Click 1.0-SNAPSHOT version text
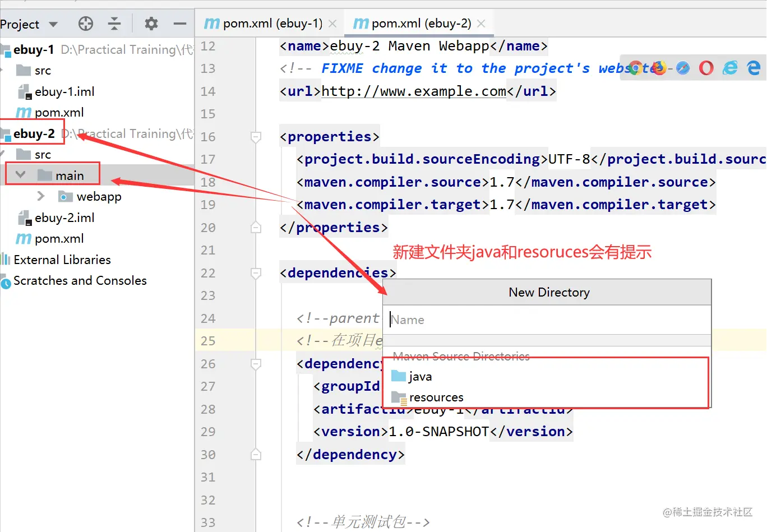Viewport: 767px width, 532px height. point(439,432)
